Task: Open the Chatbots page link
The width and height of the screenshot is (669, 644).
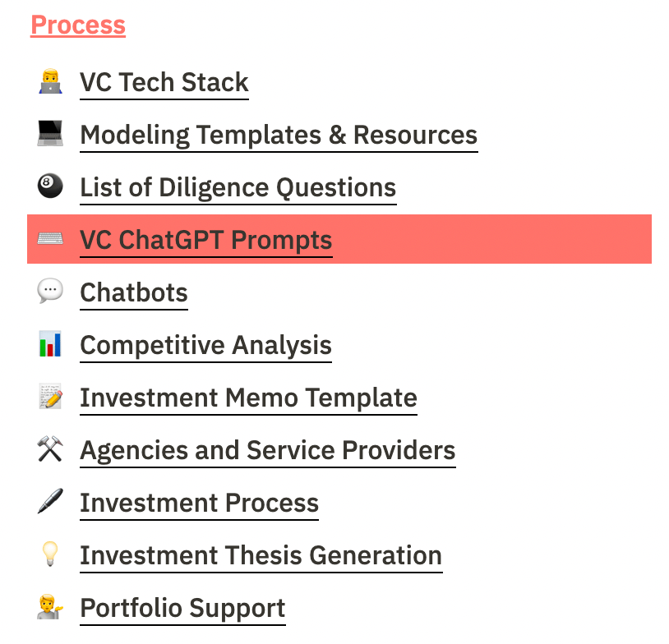Action: coord(134,292)
